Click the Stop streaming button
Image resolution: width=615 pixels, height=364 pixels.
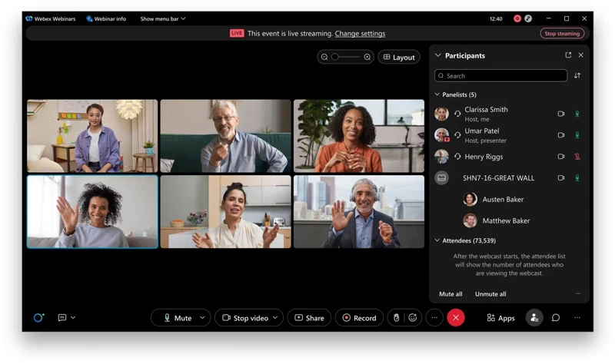click(x=562, y=34)
